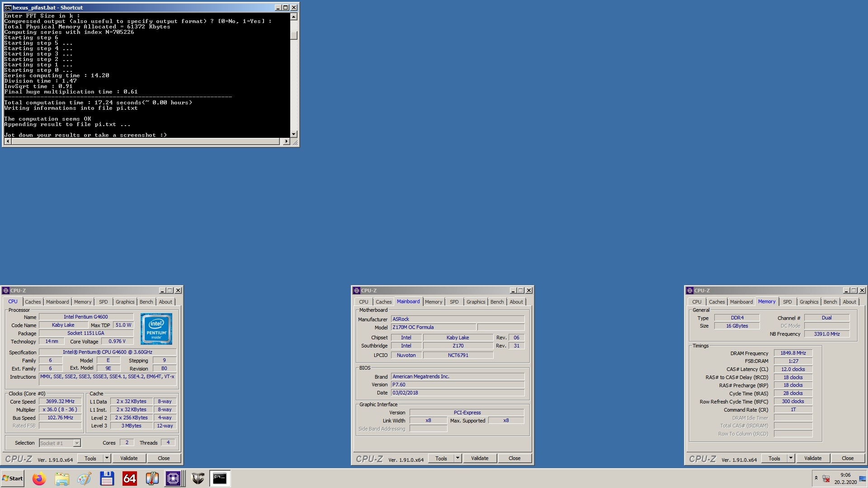Screen dimensions: 868x488
Task: Click console scrollbar down arrow
Action: point(294,134)
